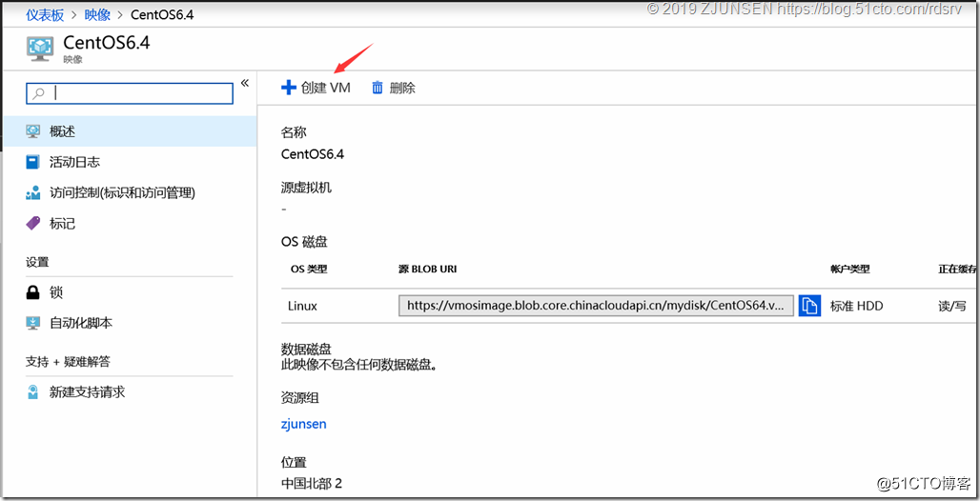Click the purple Tags (标记) icon
Viewport: 980px width, 501px height.
[x=33, y=223]
